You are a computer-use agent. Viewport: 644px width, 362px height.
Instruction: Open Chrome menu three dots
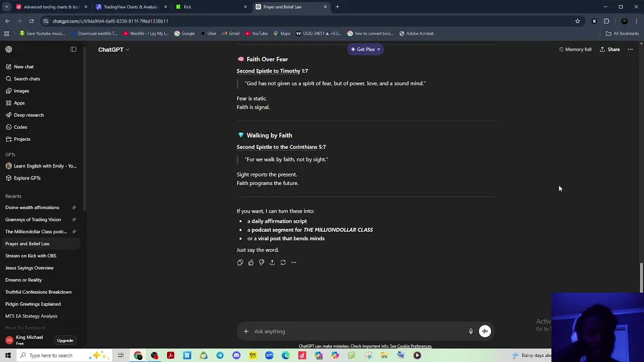637,21
